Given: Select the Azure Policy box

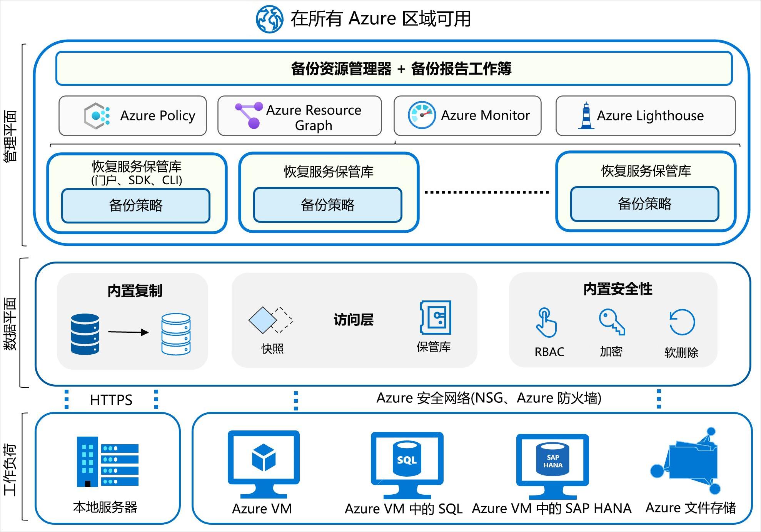Looking at the screenshot, I should pyautogui.click(x=133, y=116).
